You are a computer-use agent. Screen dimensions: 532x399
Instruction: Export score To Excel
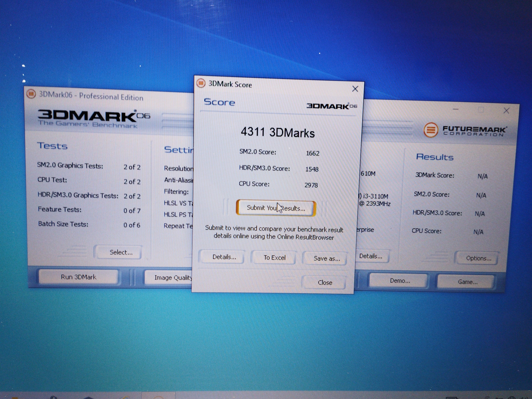[x=274, y=258]
